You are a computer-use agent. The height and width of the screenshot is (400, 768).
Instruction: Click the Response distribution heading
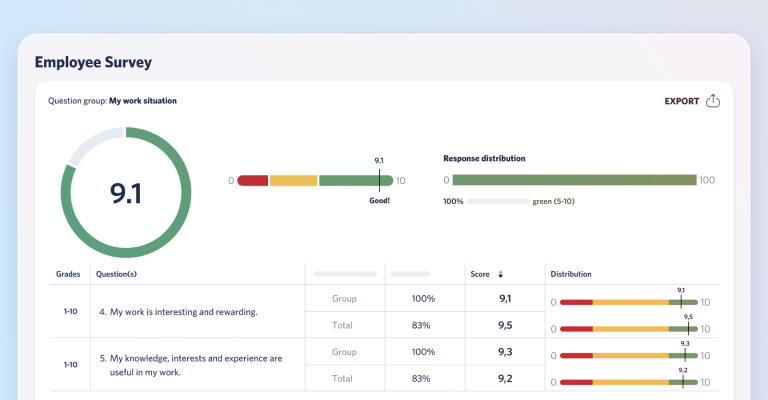tap(484, 159)
